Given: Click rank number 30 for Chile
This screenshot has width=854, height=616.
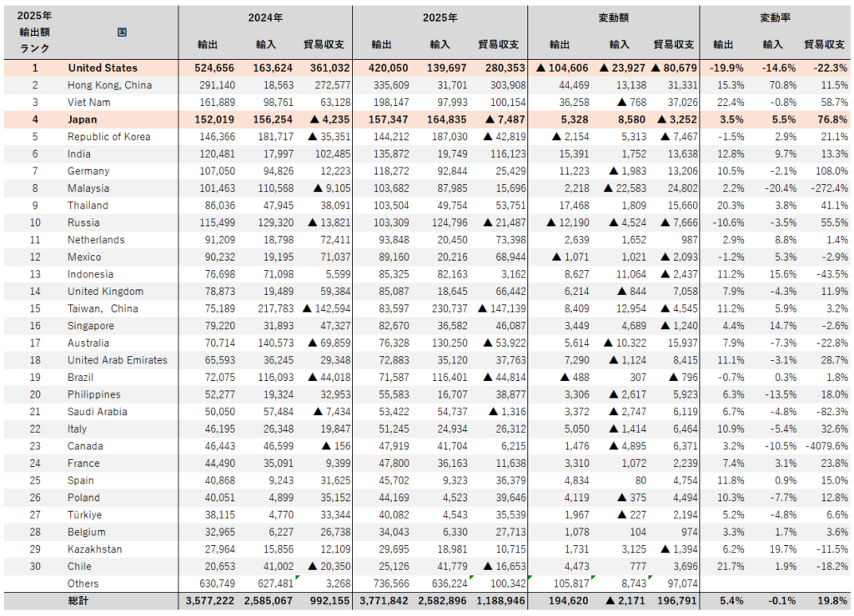Looking at the screenshot, I should pyautogui.click(x=35, y=566).
